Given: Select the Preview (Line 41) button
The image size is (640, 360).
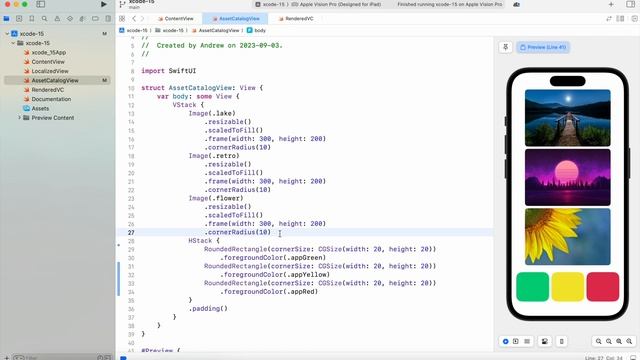Looking at the screenshot, I should 543,47.
